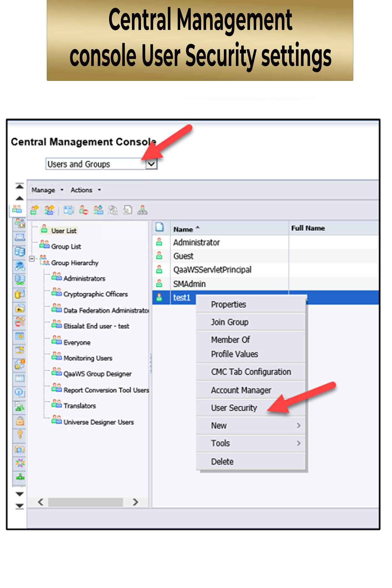Choose Properties in the context menu

point(251,304)
